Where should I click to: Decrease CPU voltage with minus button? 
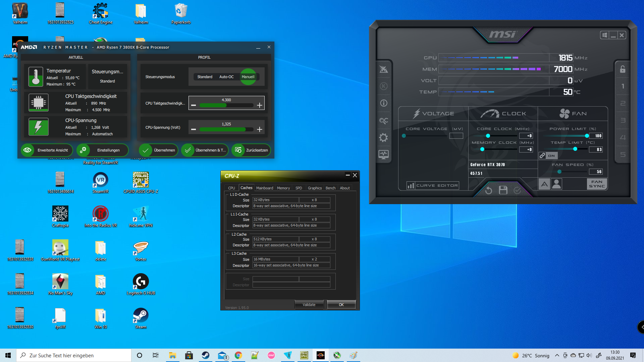tap(194, 129)
